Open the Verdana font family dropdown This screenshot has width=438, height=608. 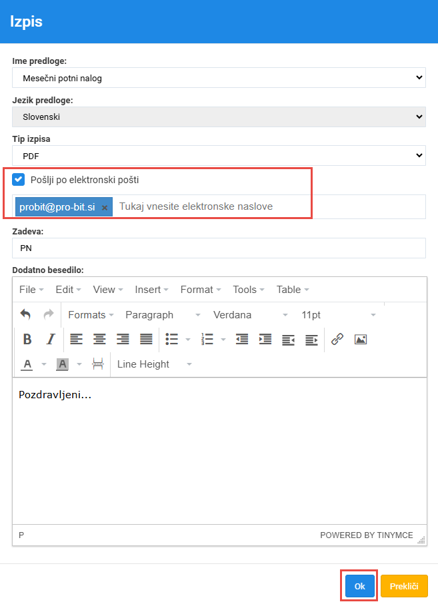(x=250, y=315)
